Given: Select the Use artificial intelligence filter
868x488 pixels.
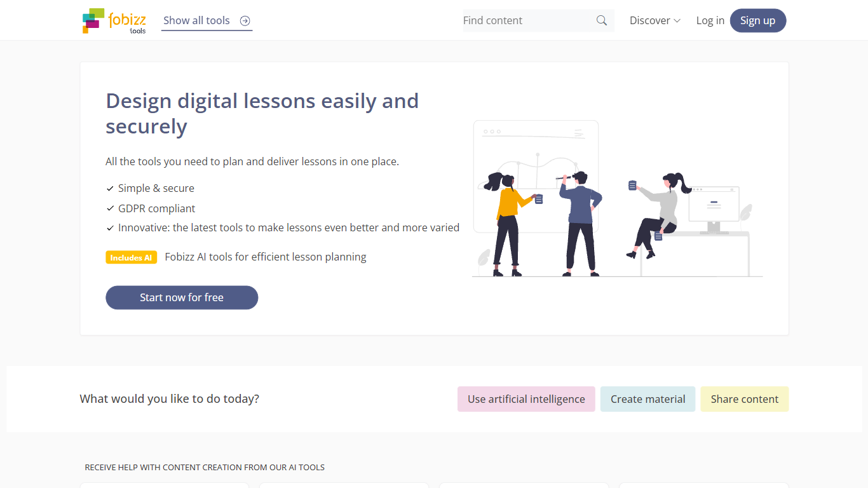Looking at the screenshot, I should 526,399.
